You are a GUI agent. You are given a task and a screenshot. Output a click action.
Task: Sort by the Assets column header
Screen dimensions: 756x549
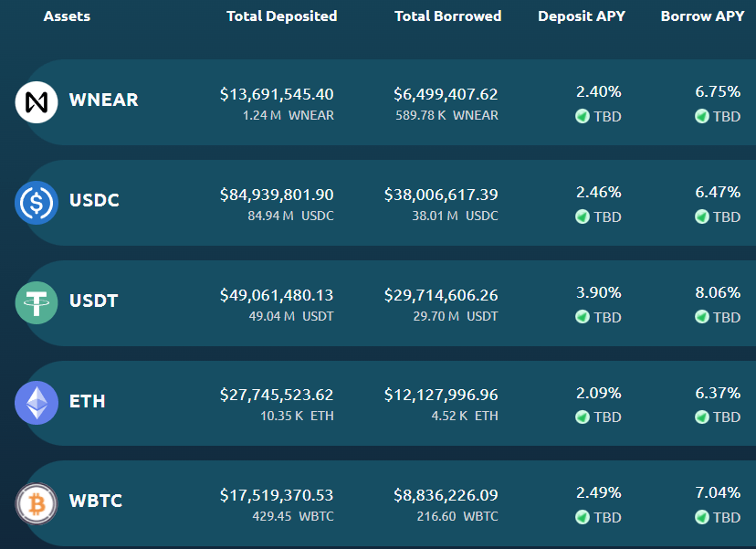click(67, 16)
